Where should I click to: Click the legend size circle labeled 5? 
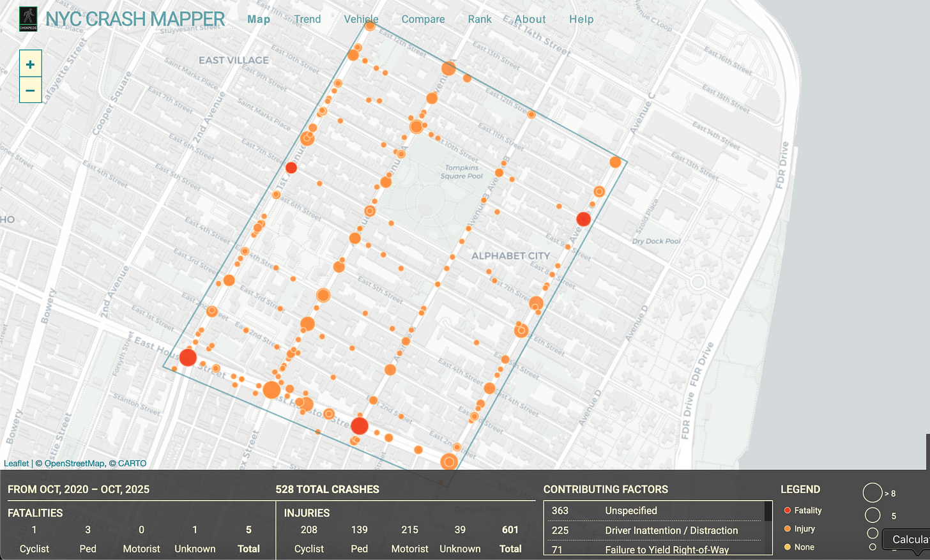click(873, 515)
